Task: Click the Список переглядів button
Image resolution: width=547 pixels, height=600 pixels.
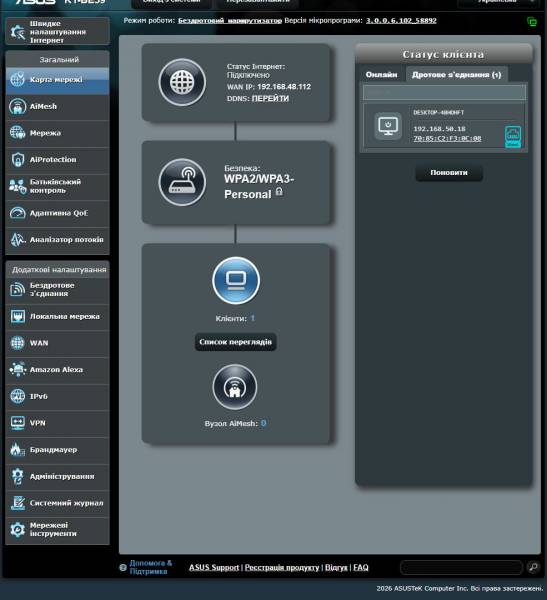Action: [x=235, y=342]
